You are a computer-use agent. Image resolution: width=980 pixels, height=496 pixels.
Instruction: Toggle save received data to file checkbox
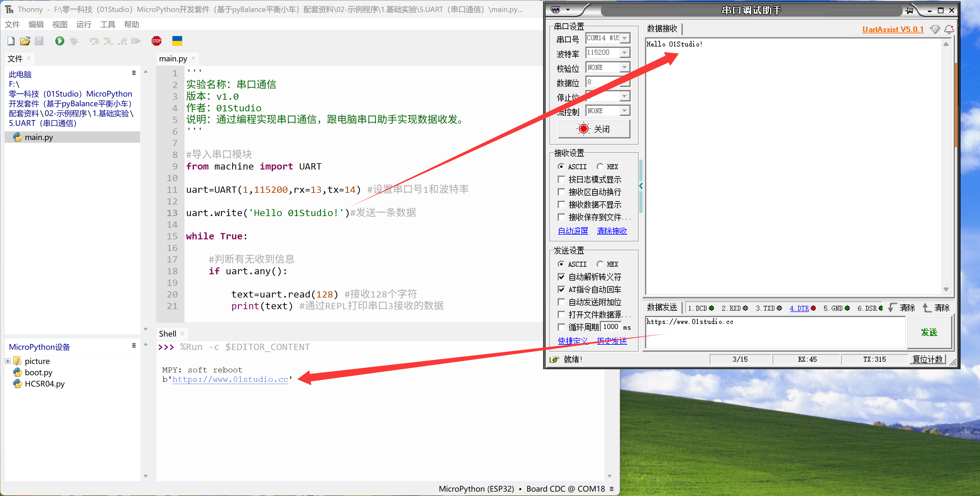tap(561, 217)
